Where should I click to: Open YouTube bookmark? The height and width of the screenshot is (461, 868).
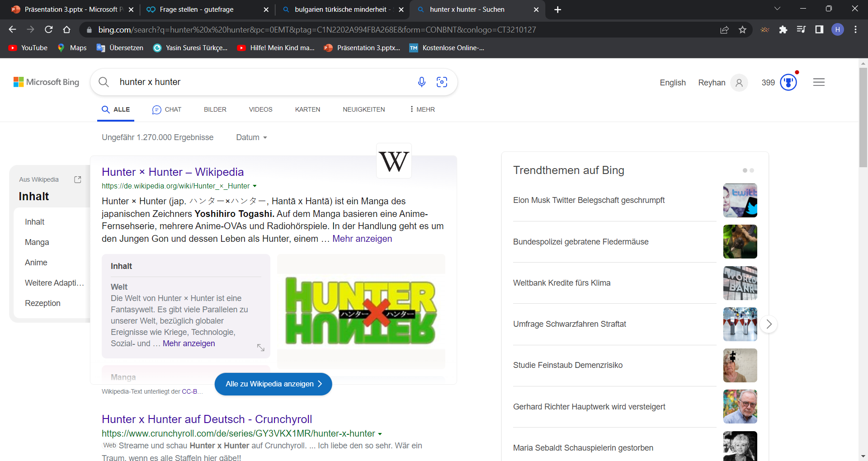tap(28, 48)
